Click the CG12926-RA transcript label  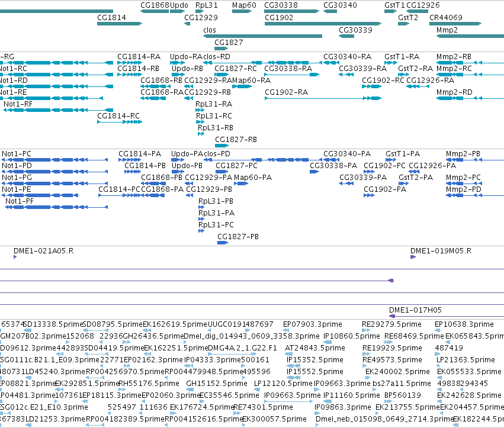point(431,81)
